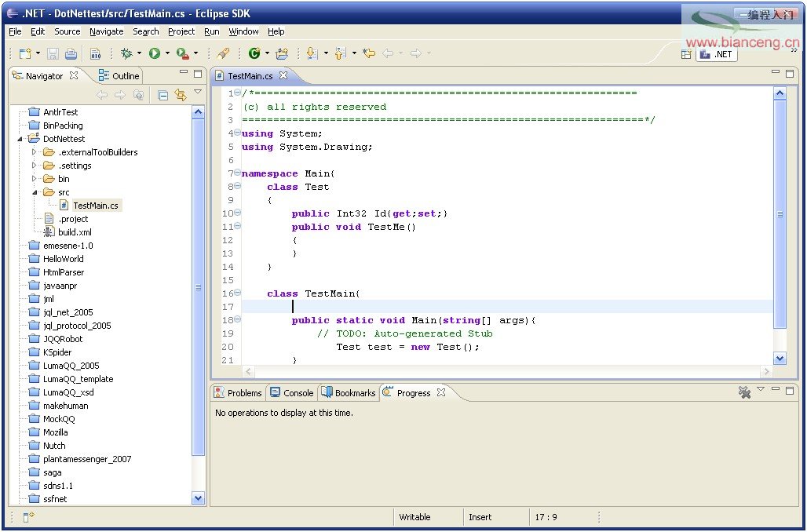
Task: Click the Navigator scrollbar down arrow
Action: tap(198, 497)
